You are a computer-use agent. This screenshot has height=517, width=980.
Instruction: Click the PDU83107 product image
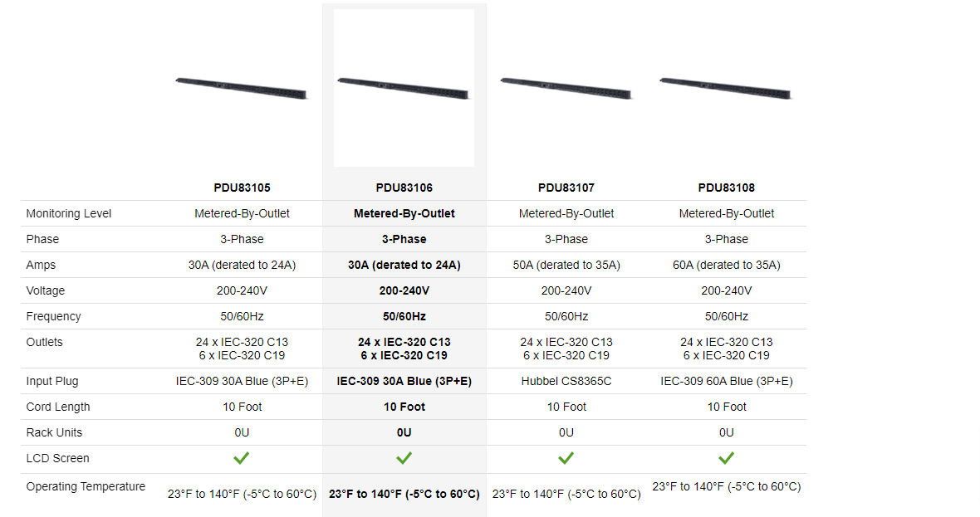tap(566, 87)
